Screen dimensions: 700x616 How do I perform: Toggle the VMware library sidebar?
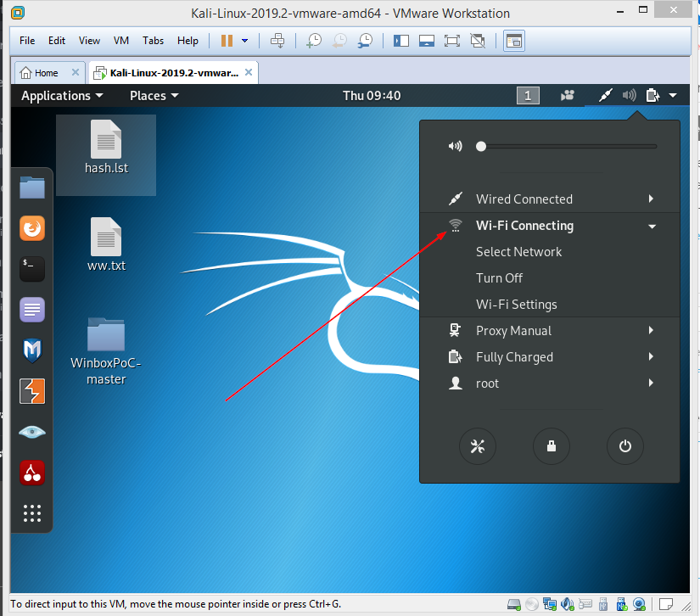tap(400, 41)
